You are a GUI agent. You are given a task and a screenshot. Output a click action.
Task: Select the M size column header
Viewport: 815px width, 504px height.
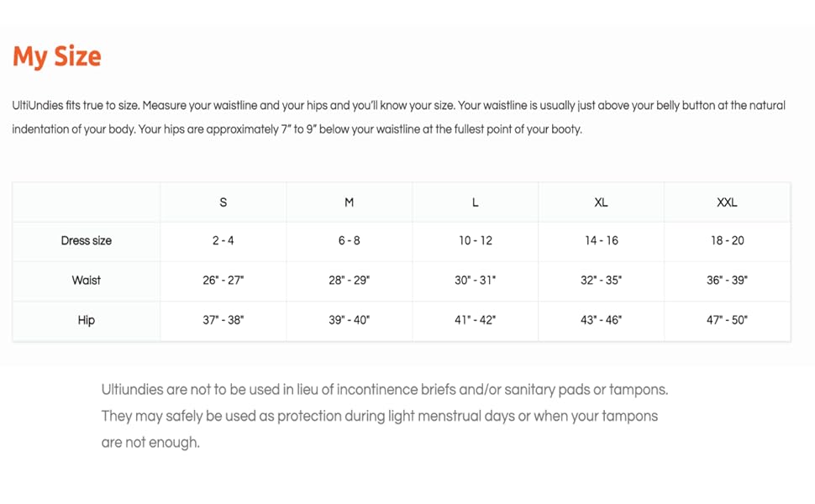click(x=349, y=202)
